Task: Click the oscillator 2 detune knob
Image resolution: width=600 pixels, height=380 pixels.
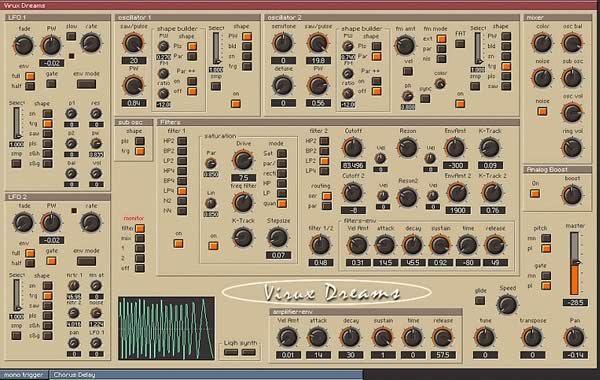Action: click(283, 85)
